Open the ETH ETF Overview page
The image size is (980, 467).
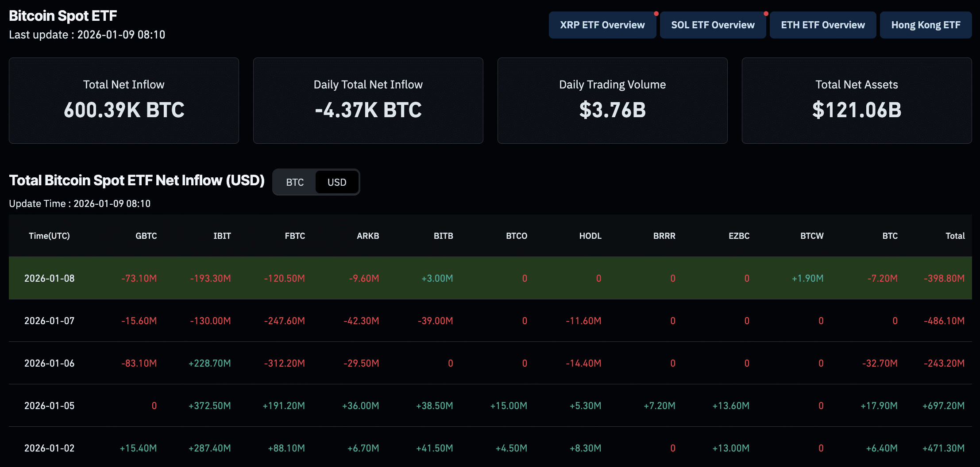pyautogui.click(x=823, y=25)
